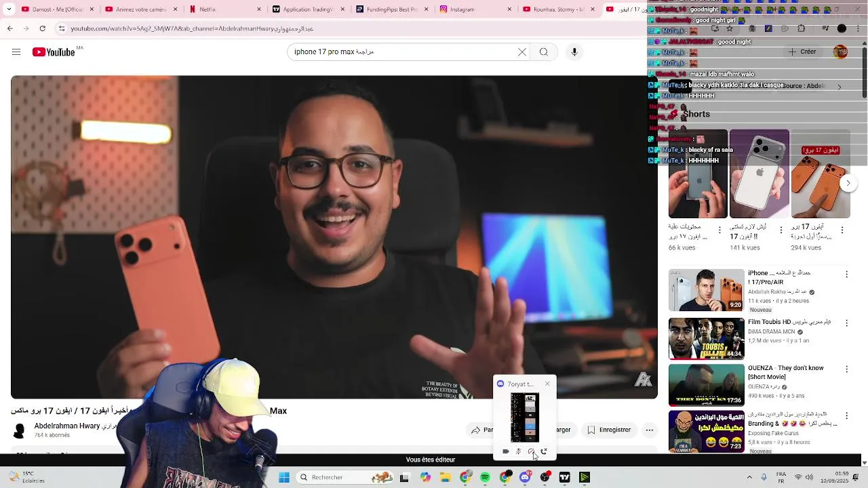Go forward in the browser
Screen dimensions: 868x488
(x=26, y=28)
